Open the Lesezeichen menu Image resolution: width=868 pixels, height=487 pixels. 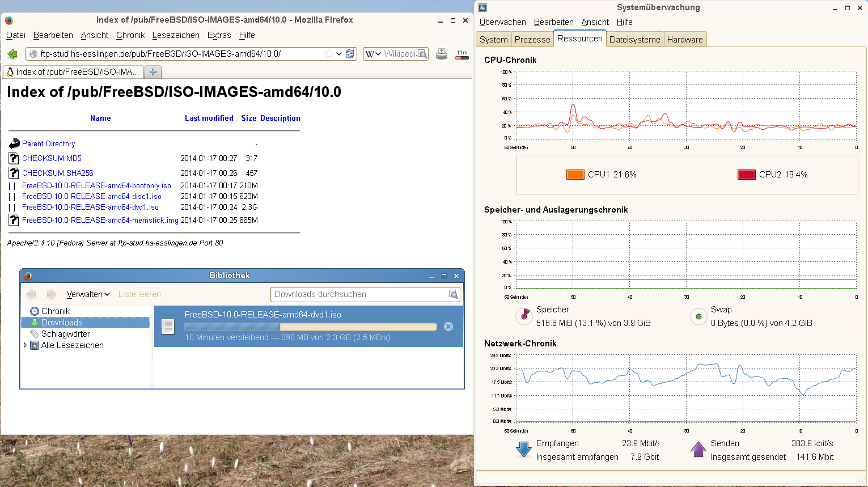[x=176, y=35]
